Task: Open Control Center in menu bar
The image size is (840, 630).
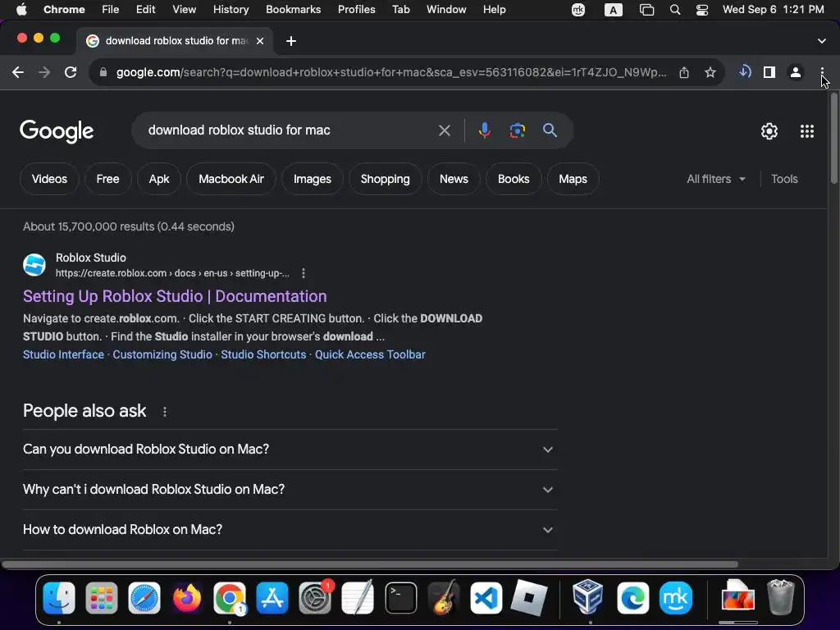Action: tap(702, 10)
